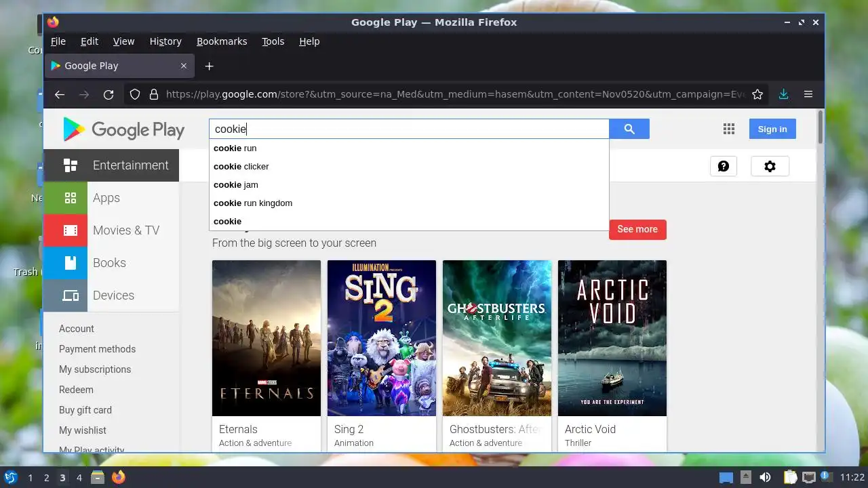Choose the 'cookie run kingdom' suggestion
Image resolution: width=868 pixels, height=488 pixels.
pos(409,203)
